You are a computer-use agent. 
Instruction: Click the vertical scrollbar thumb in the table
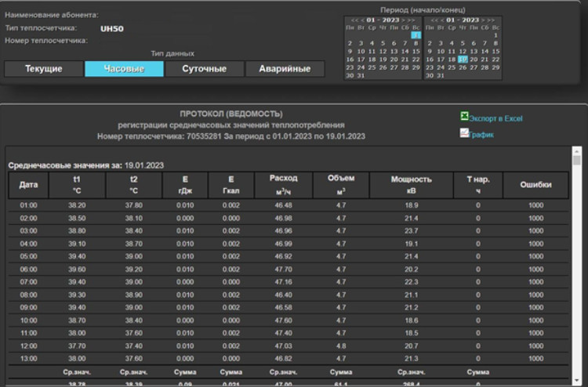[x=577, y=161]
